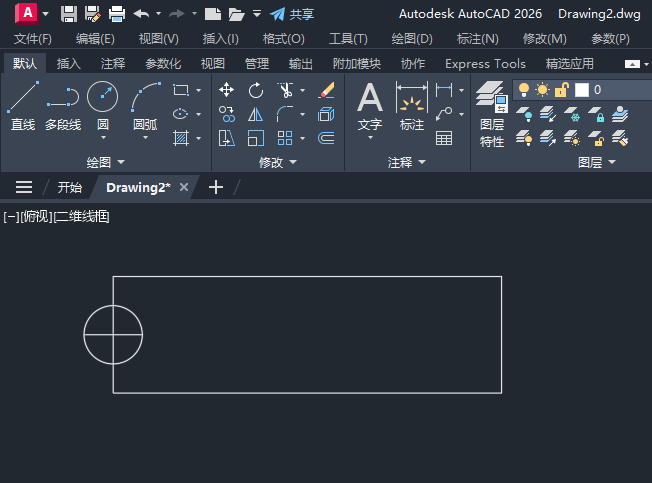Open the File (文件) menu
The width and height of the screenshot is (652, 483).
(32, 39)
